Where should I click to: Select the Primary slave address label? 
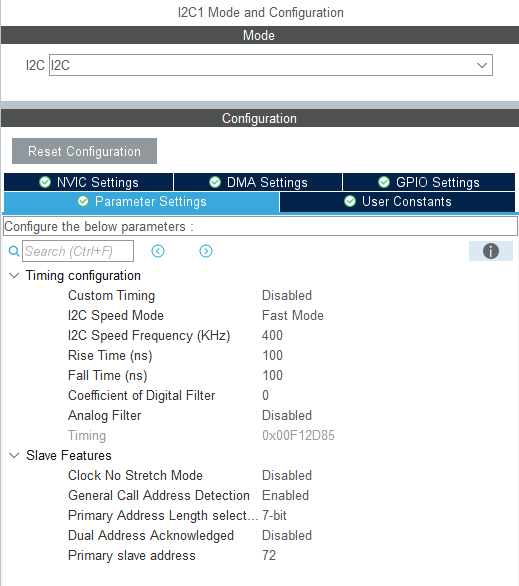[x=132, y=555]
